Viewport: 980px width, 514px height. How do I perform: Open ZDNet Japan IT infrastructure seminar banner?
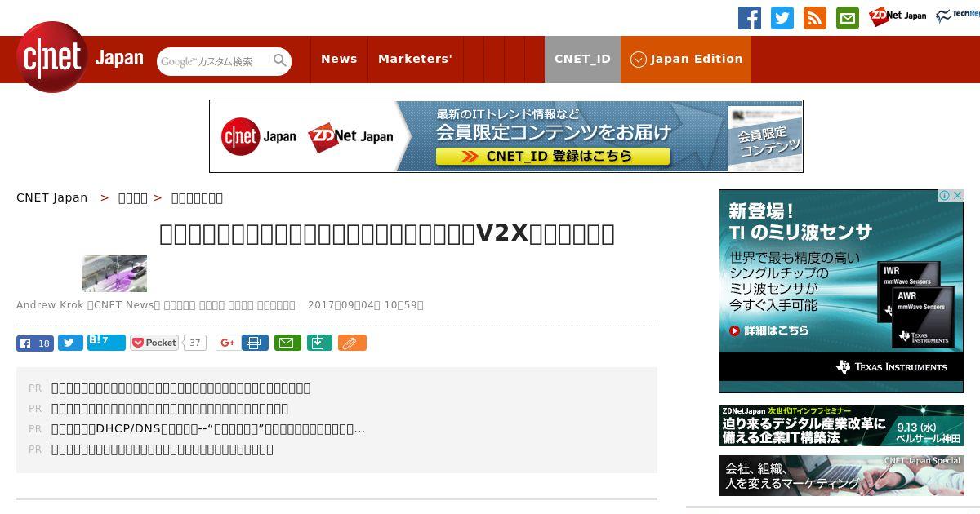[841, 426]
